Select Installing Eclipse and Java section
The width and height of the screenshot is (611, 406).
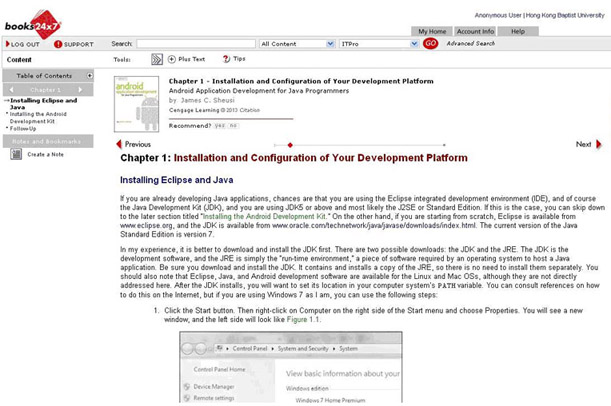pyautogui.click(x=43, y=104)
